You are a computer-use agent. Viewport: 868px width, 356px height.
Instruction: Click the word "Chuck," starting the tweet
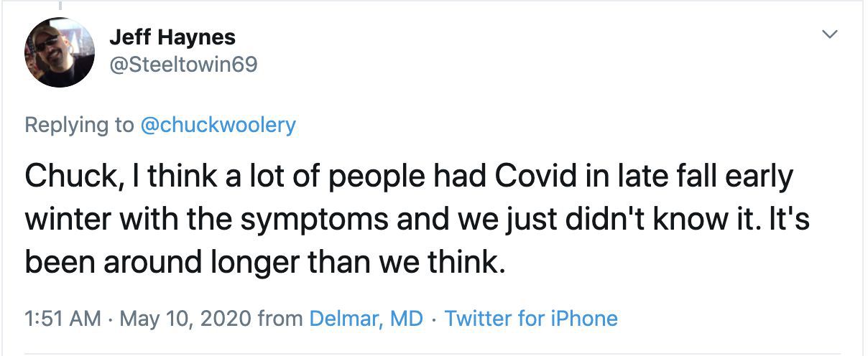[x=62, y=178]
